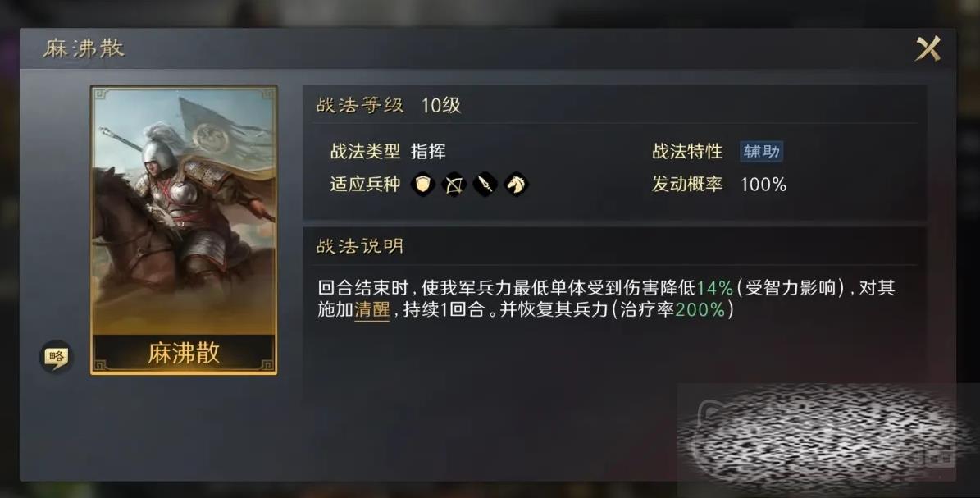Screen dimensions: 980x498
Task: Select the horse cavalry troop icon
Action: [x=517, y=185]
